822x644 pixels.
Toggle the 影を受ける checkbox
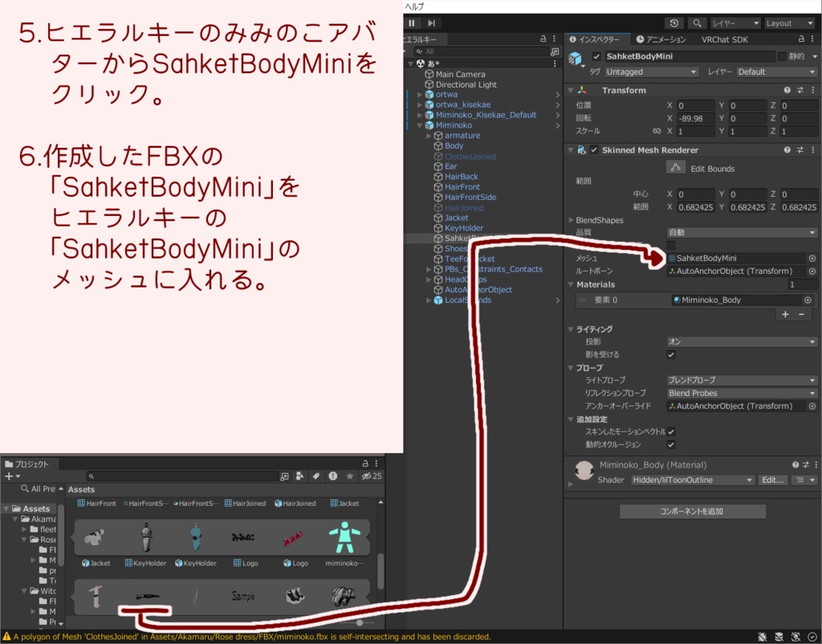coord(671,354)
